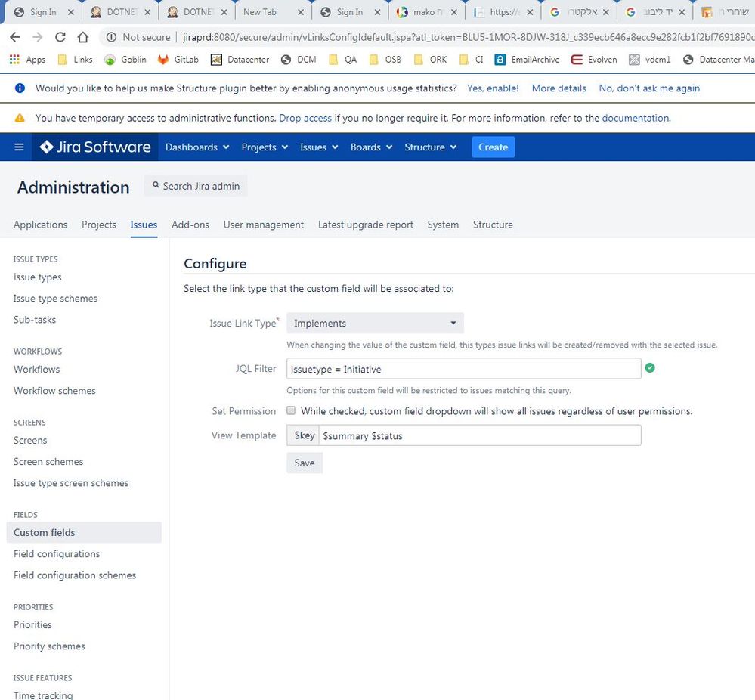Switch to the System admin tab
Screen dimensions: 755x700
pos(443,225)
